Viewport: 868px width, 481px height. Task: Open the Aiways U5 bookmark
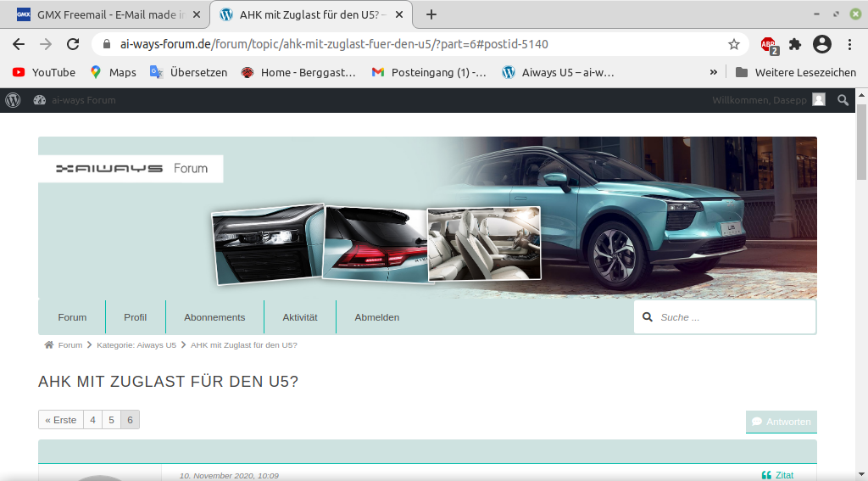(558, 73)
